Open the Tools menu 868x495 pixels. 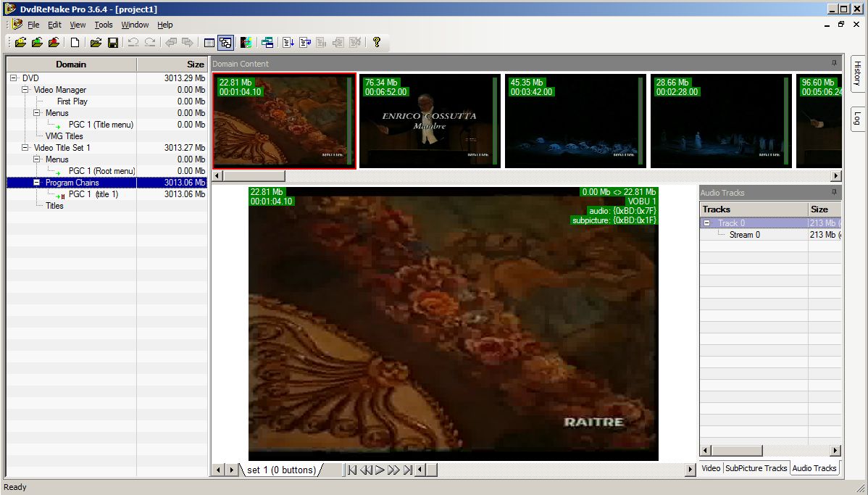click(103, 25)
